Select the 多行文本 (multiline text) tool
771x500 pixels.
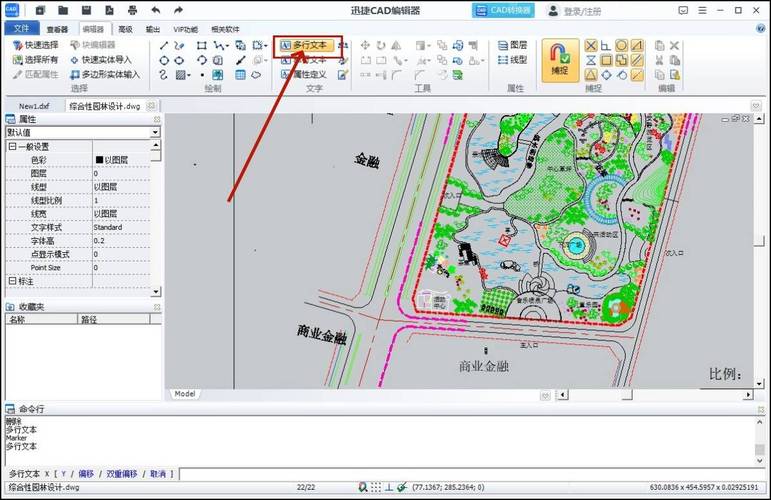(x=308, y=45)
